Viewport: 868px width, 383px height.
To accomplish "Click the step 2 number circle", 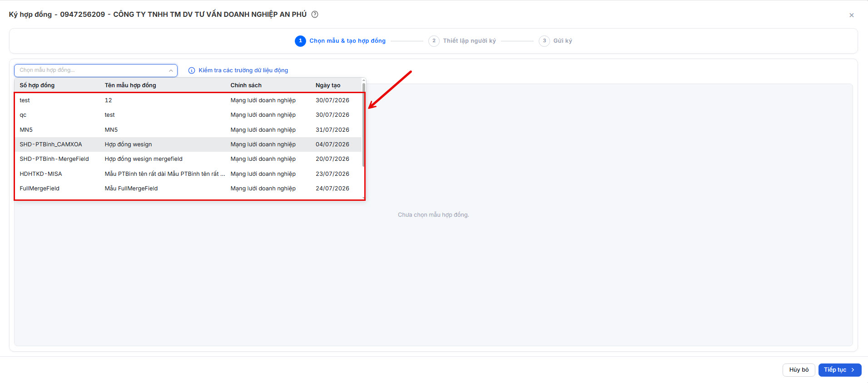I will (434, 41).
